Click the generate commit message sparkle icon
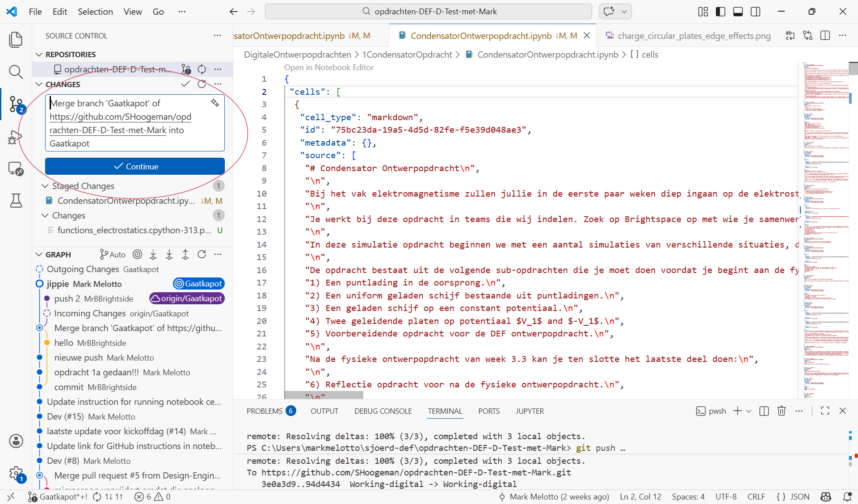 [x=215, y=103]
